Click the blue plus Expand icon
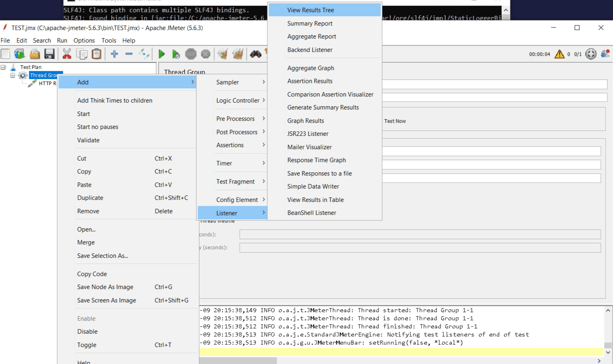This screenshot has height=364, width=613. (114, 54)
